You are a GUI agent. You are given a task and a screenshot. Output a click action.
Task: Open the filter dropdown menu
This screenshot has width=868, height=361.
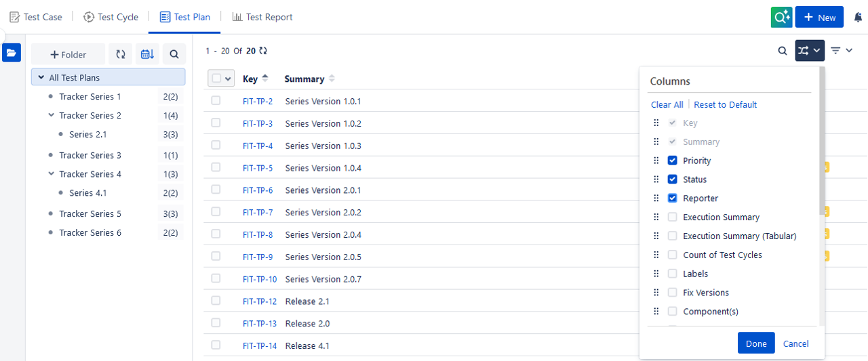point(841,51)
